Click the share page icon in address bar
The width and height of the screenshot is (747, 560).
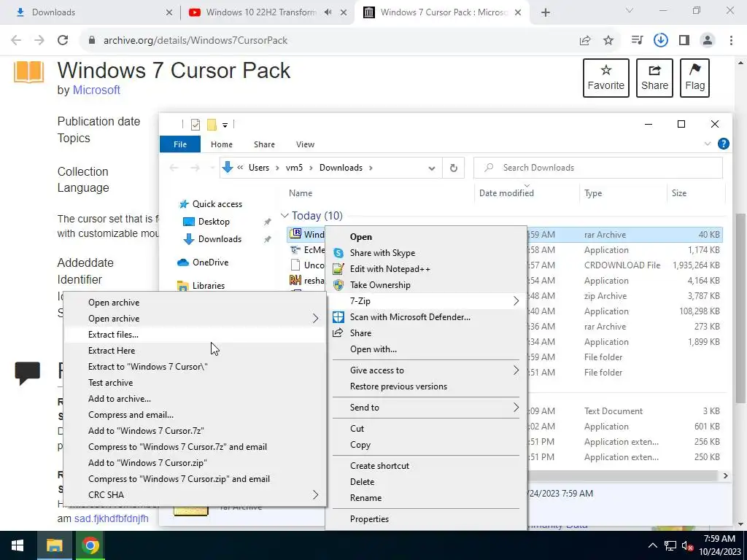click(585, 41)
